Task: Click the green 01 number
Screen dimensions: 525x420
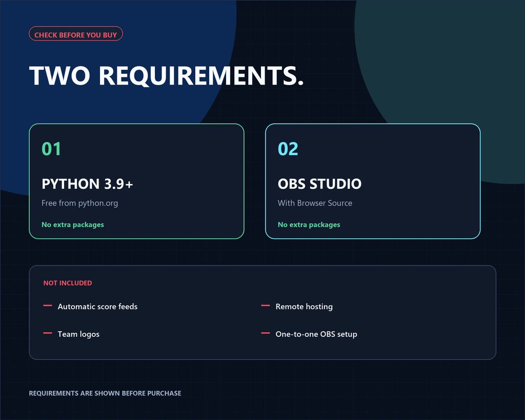Action: (51, 149)
